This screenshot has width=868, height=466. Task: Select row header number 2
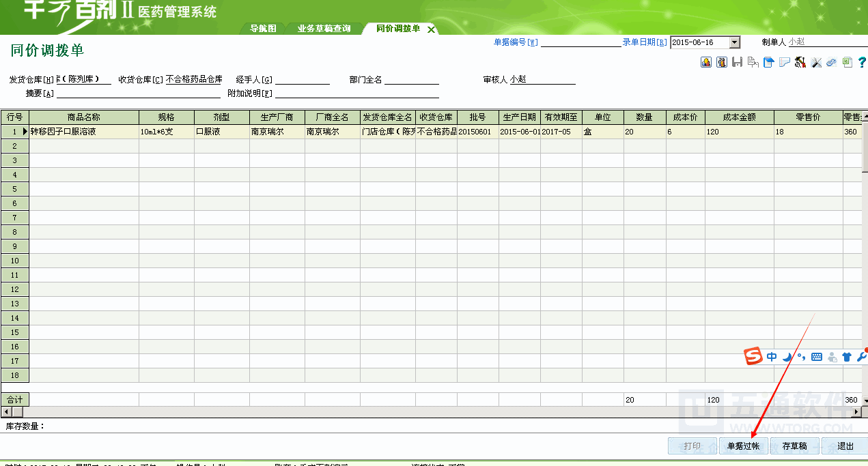pos(14,146)
